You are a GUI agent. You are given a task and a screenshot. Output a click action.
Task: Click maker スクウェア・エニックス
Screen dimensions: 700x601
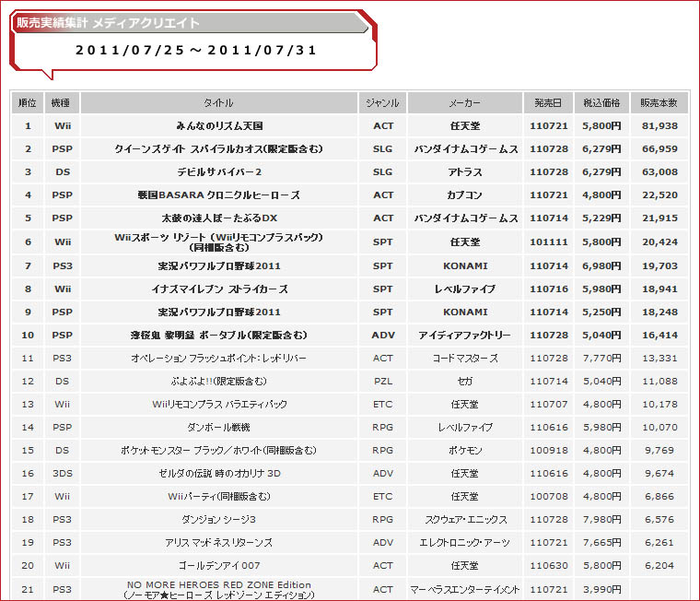466,519
